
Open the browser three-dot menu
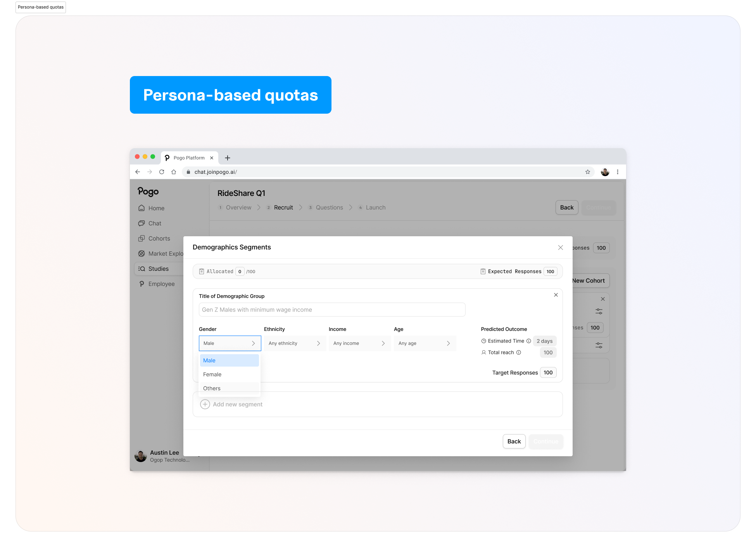click(618, 172)
